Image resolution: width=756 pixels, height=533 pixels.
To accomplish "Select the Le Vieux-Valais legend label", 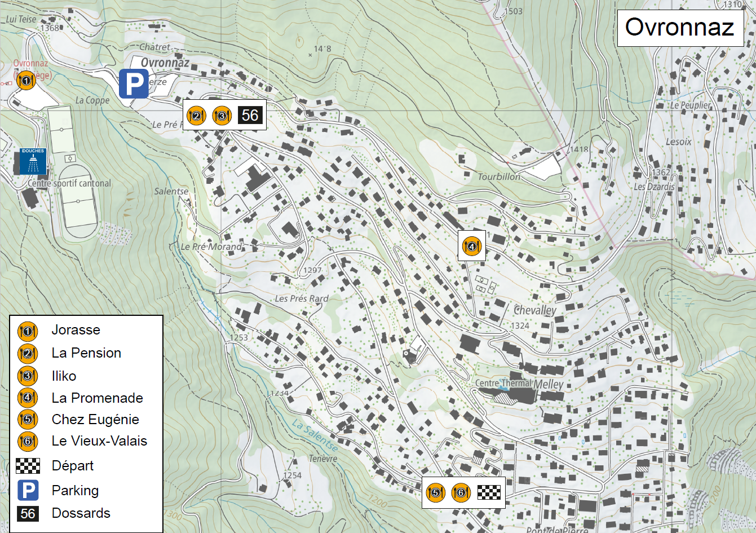I will point(99,441).
